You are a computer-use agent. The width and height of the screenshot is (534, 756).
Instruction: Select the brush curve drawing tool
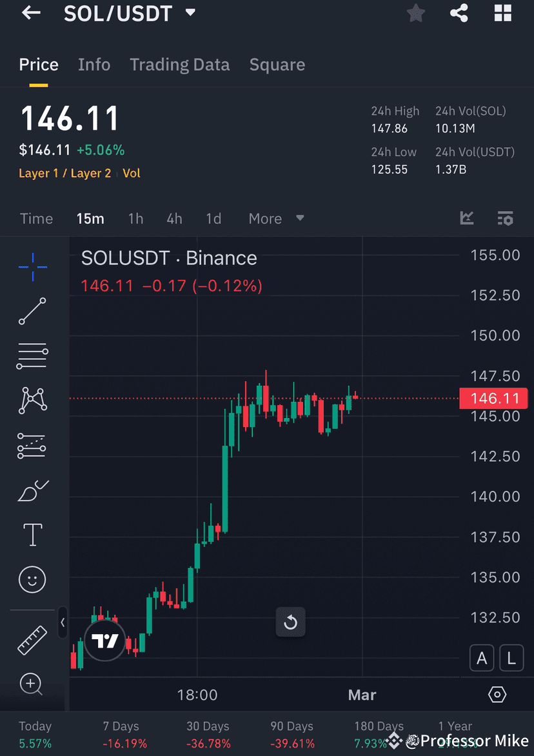coord(32,490)
